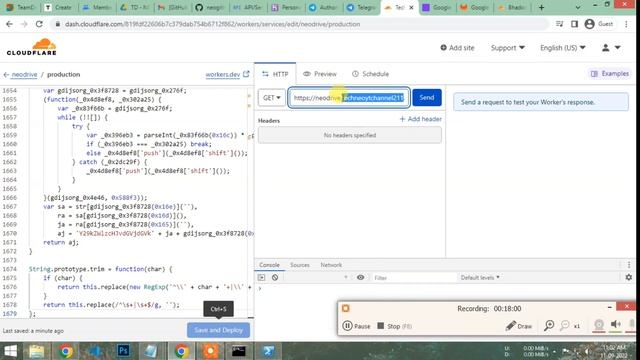Add a new request header
Image resolution: width=640 pixels, height=360 pixels.
(420, 119)
